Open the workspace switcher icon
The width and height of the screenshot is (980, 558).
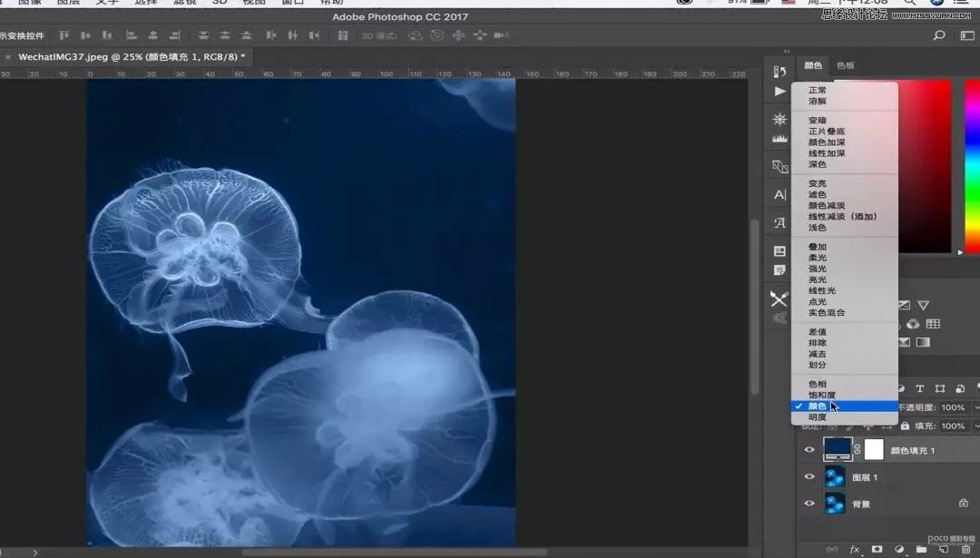(967, 35)
